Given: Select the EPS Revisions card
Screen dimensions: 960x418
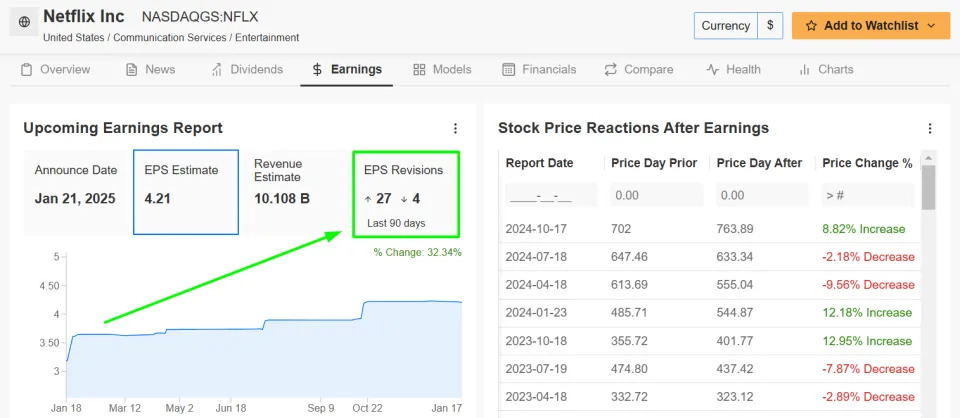Looking at the screenshot, I should coord(406,195).
